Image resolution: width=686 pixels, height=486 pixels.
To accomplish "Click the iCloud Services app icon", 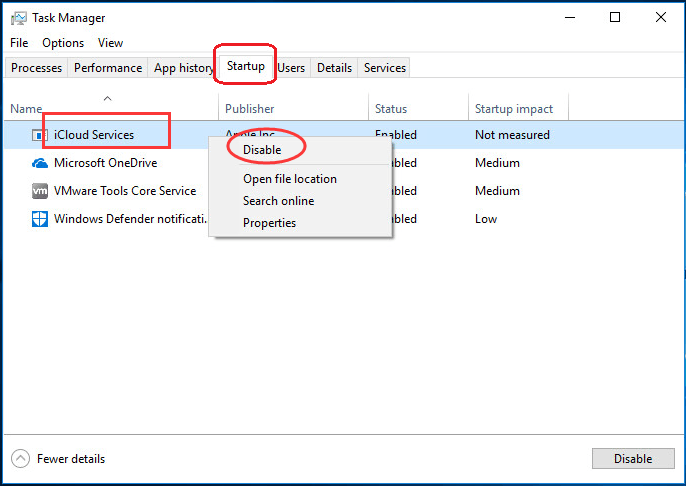I will 39,135.
